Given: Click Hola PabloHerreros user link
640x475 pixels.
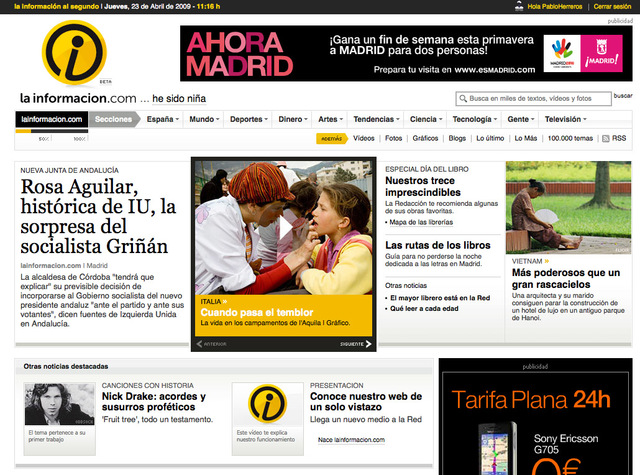Looking at the screenshot, I should 555,7.
